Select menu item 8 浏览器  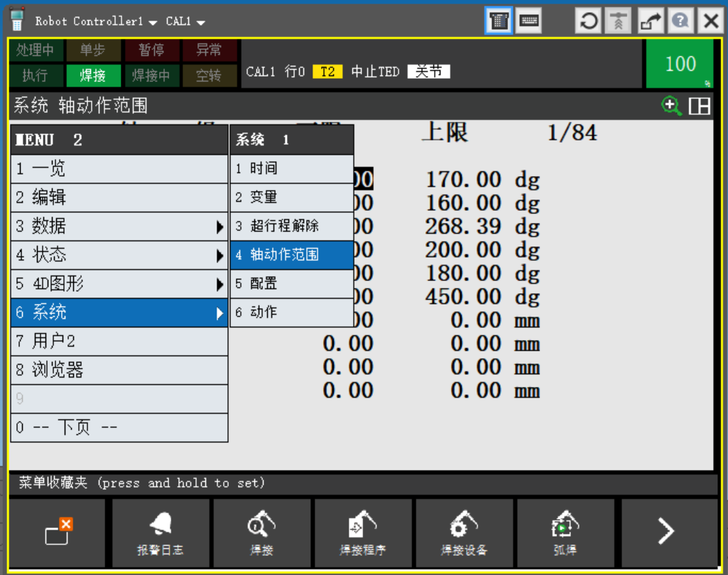119,371
